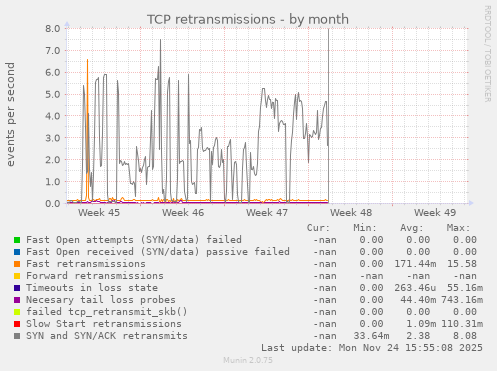497x371 pixels.
Task: Click the 'Week 47' axis label
Action: [267, 213]
